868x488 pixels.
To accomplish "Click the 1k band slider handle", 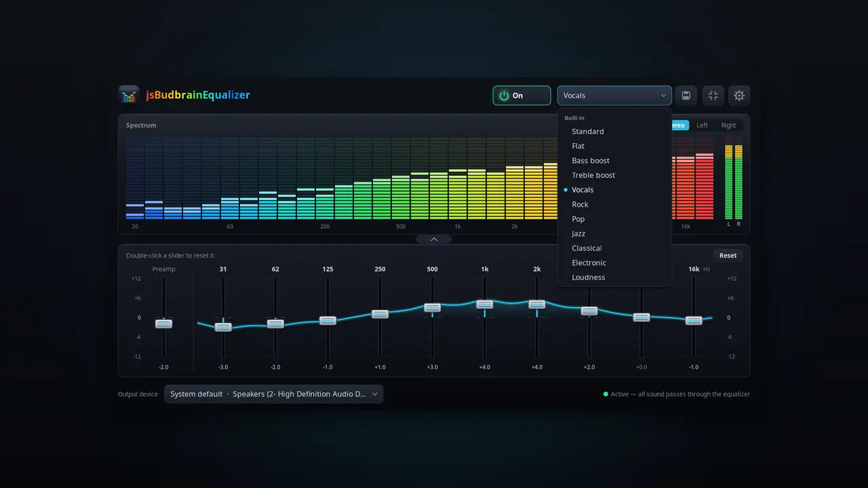I will click(485, 304).
